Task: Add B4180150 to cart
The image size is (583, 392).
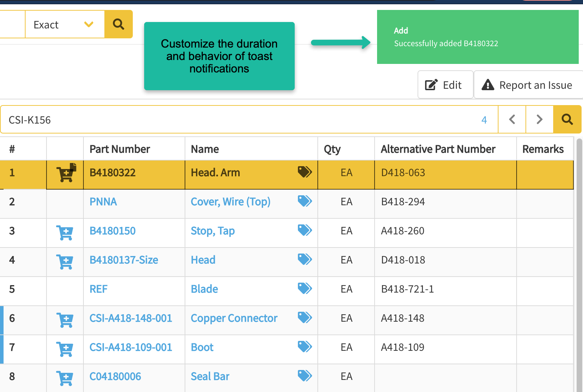Action: (65, 233)
